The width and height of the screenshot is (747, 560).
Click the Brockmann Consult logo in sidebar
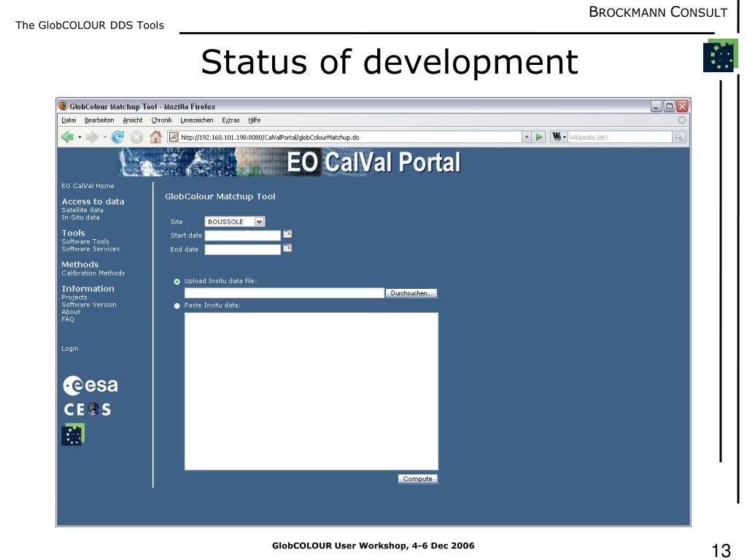coord(73,435)
